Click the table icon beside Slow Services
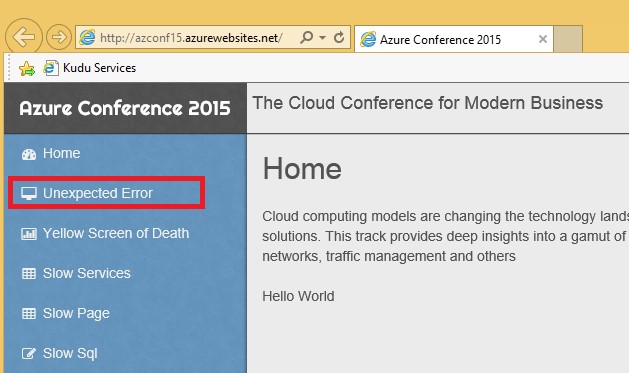 click(x=29, y=274)
